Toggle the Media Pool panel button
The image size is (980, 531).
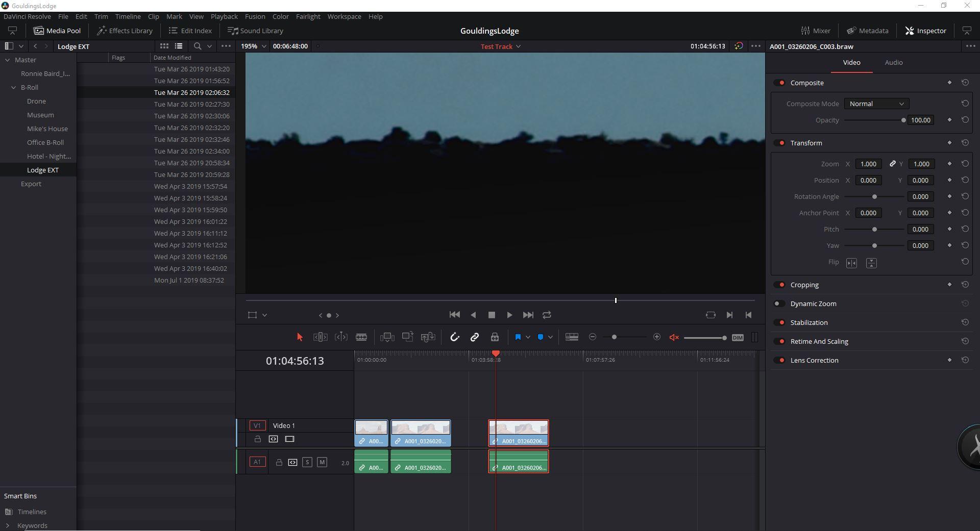pos(57,31)
